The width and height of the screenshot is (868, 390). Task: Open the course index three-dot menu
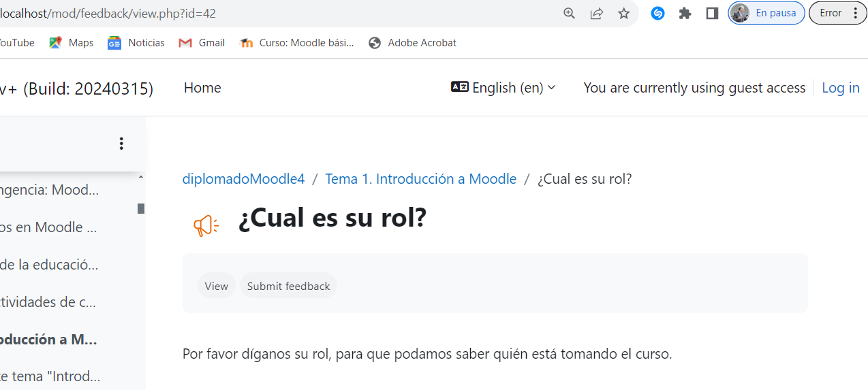[121, 144]
